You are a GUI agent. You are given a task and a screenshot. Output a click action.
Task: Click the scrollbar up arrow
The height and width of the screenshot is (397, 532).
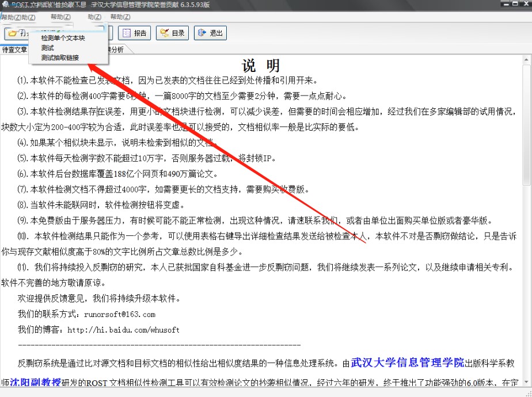click(526, 60)
